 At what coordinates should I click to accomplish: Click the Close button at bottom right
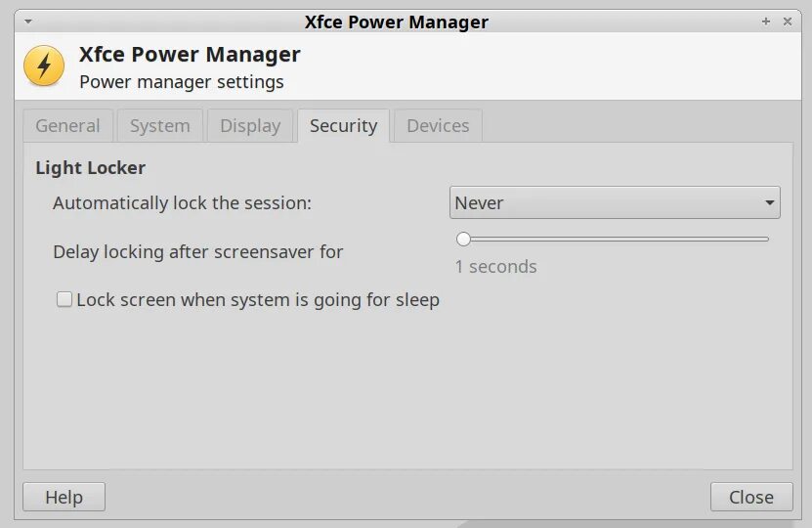[x=750, y=497]
